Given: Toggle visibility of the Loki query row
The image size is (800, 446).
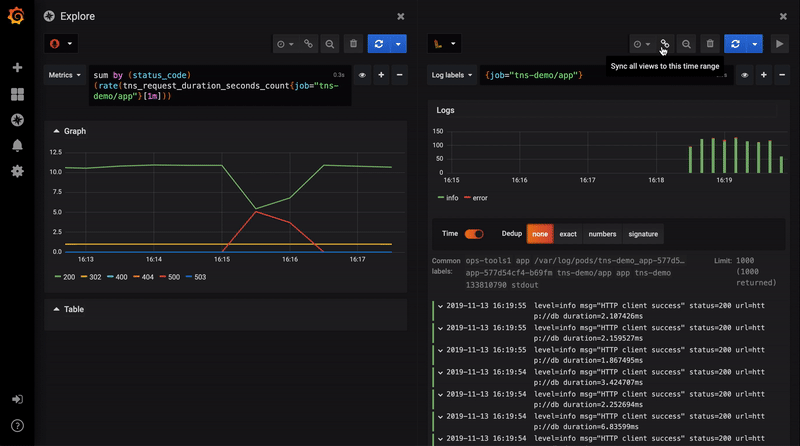Looking at the screenshot, I should pos(744,75).
